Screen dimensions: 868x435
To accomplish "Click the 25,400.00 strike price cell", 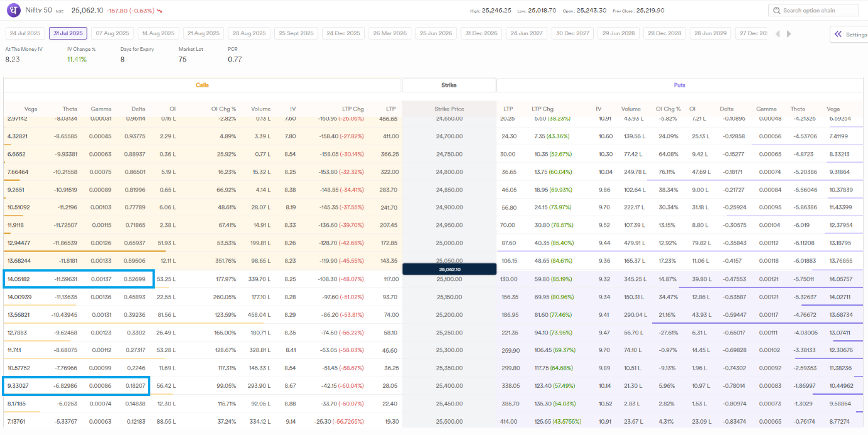I will tap(449, 386).
